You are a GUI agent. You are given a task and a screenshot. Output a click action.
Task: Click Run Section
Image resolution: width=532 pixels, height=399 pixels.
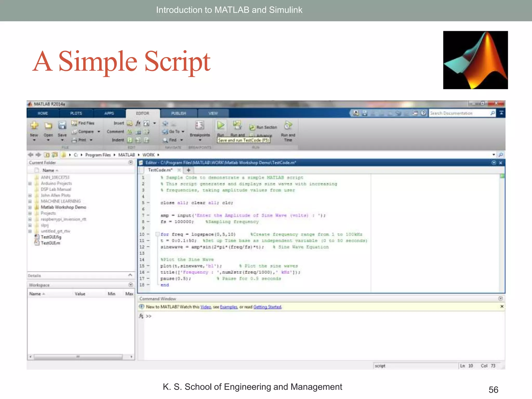click(x=263, y=127)
